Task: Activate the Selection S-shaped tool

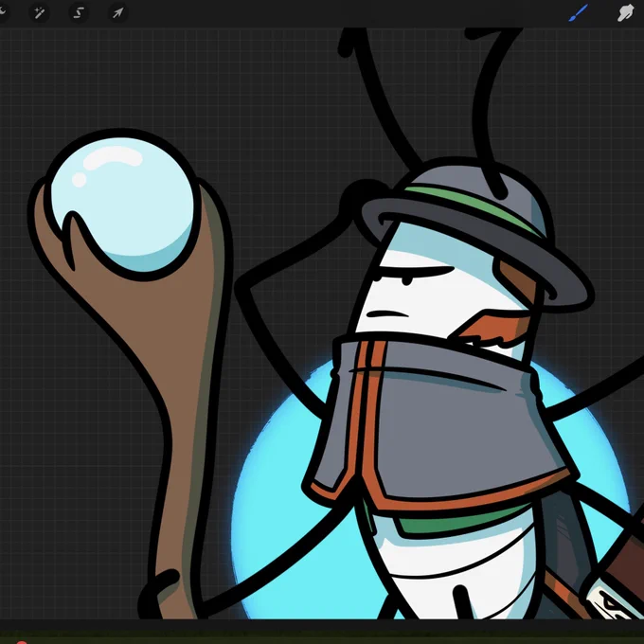Action: (79, 13)
